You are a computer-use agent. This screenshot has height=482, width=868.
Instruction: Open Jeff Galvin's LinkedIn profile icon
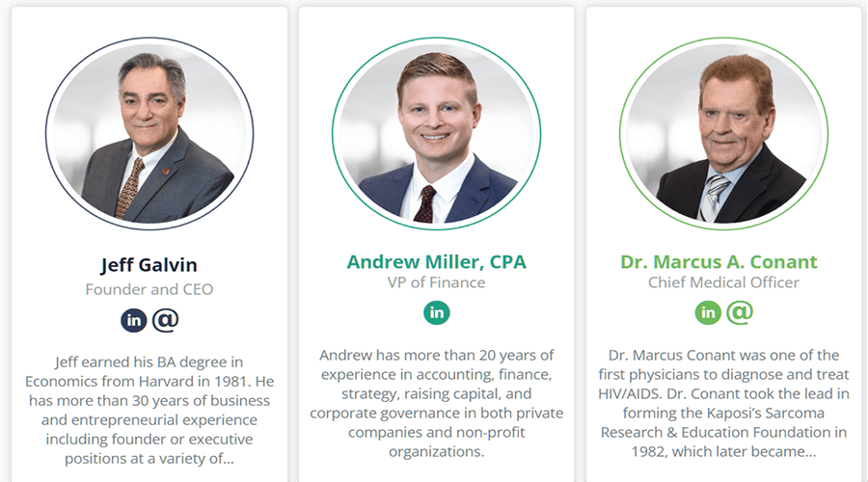pos(133,320)
